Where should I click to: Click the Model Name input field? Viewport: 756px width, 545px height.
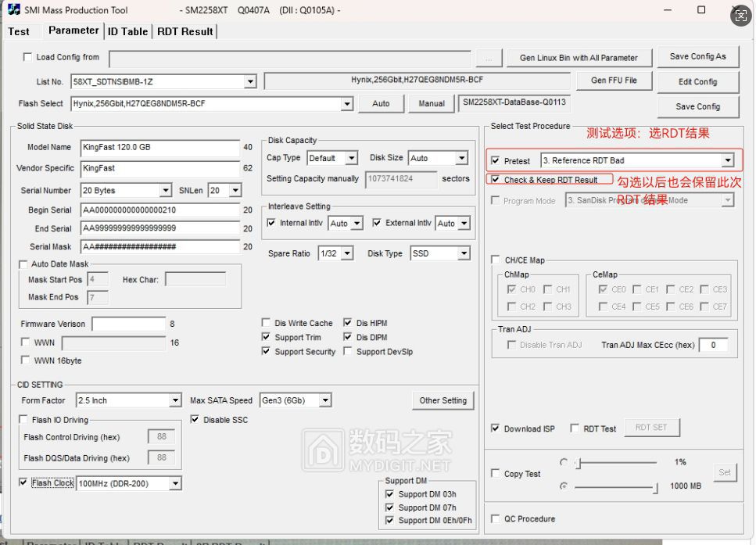pyautogui.click(x=159, y=147)
